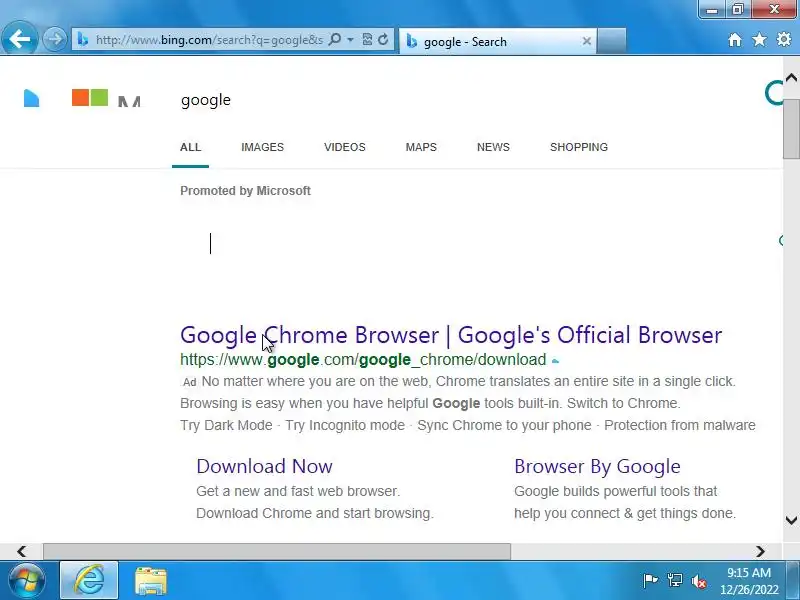
Task: Click the address bar URL field
Action: [x=209, y=39]
